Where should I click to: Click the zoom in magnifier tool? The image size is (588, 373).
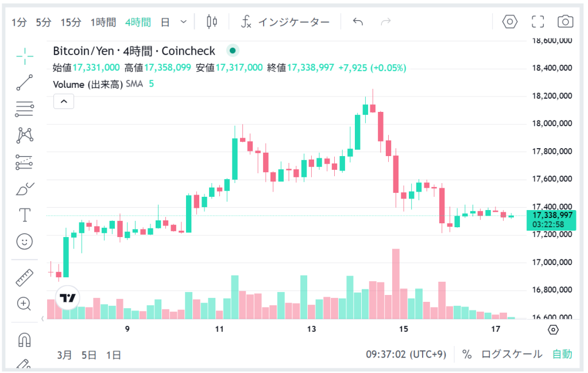point(25,304)
